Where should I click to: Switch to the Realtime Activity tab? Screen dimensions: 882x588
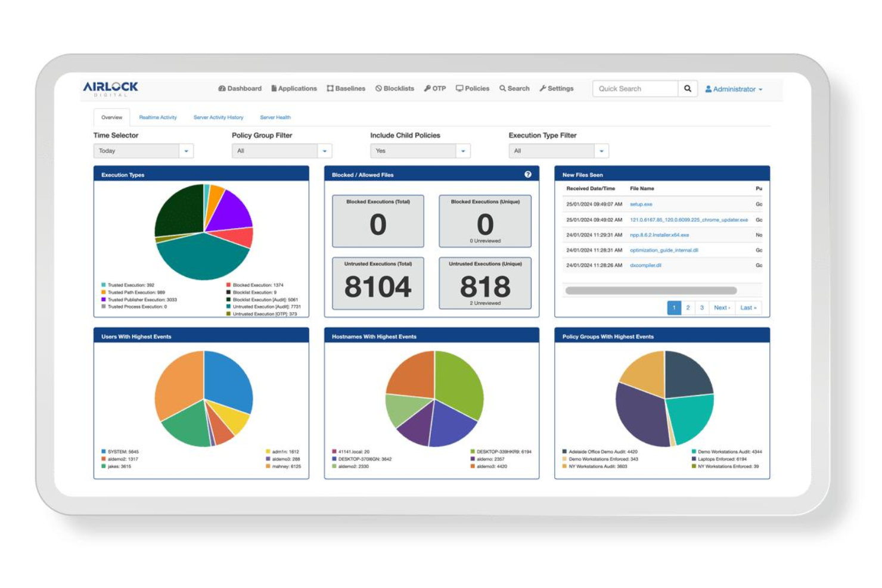tap(158, 117)
